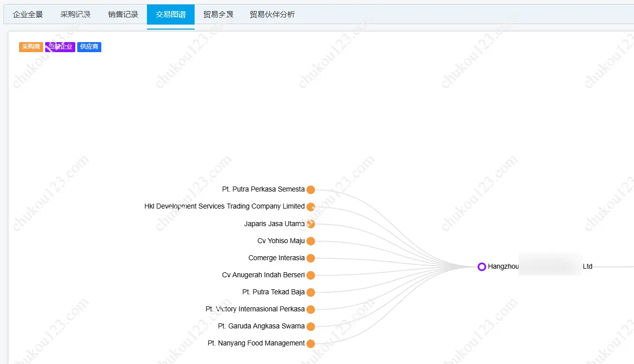Select the Comerge Interasia node circle
The image size is (634, 364).
[310, 258]
